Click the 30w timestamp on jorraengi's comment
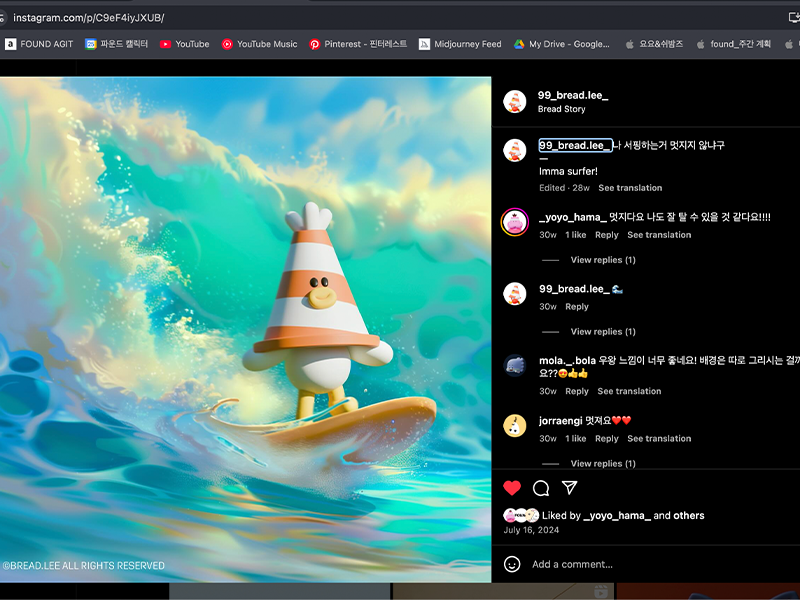800x600 pixels. [548, 439]
